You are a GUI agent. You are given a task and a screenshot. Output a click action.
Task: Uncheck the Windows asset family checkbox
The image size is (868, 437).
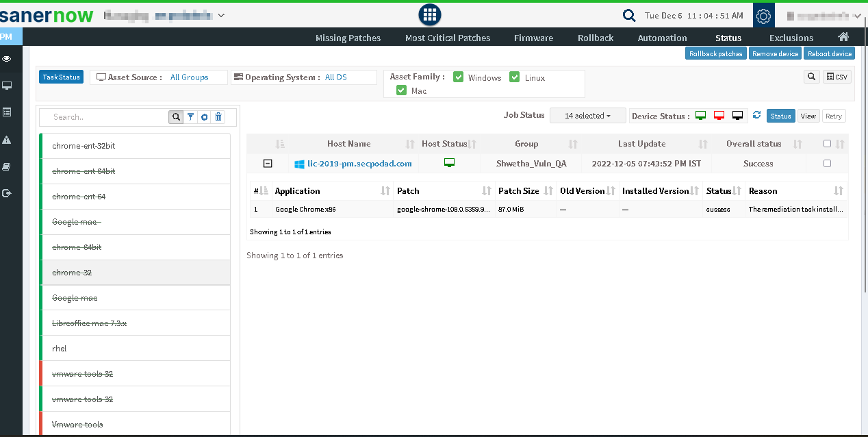coord(459,77)
